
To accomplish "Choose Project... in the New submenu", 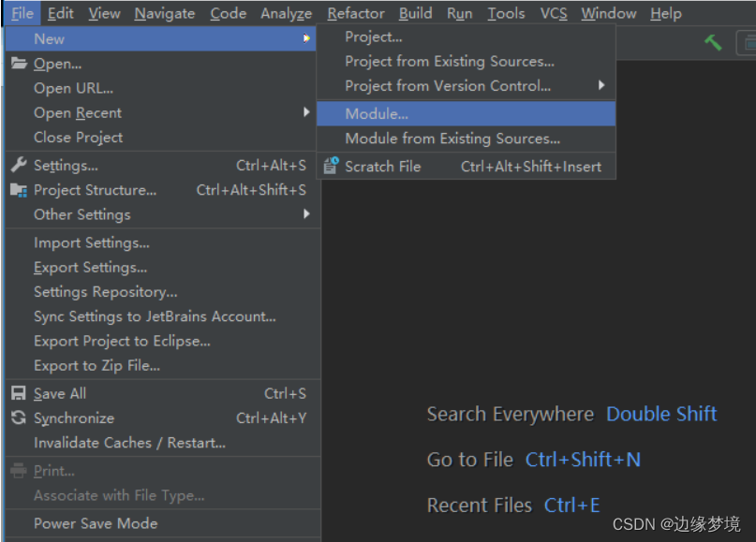I will [x=466, y=37].
